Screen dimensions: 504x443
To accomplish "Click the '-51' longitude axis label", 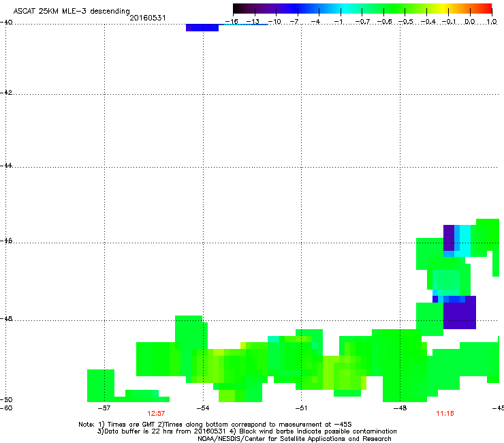I will (x=301, y=408).
